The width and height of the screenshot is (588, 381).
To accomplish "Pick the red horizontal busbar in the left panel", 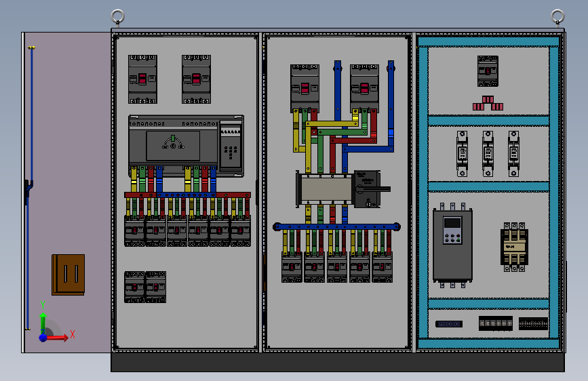I will point(187,195).
